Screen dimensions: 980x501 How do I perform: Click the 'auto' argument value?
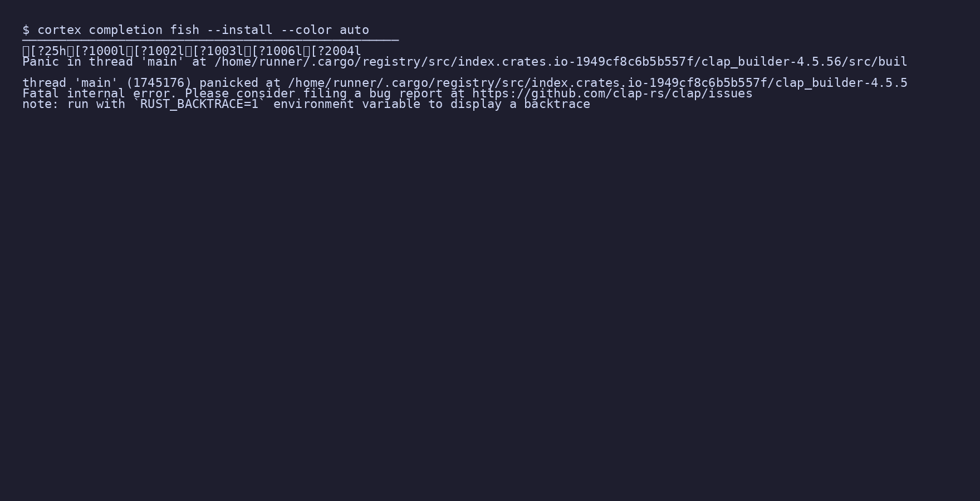354,30
